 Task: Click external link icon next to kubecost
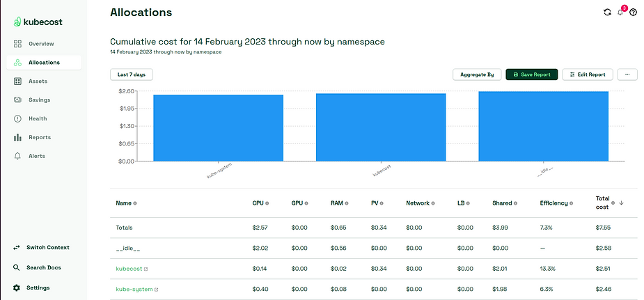(146, 269)
